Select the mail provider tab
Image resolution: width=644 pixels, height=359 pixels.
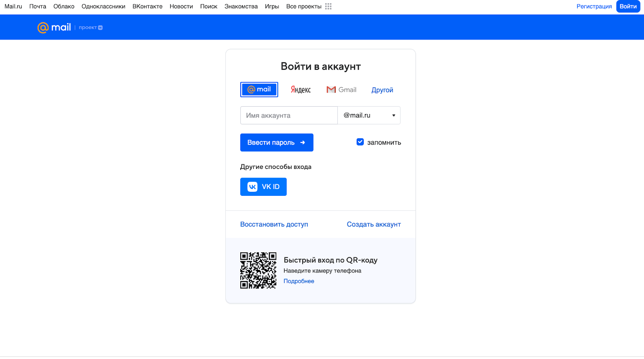(259, 89)
